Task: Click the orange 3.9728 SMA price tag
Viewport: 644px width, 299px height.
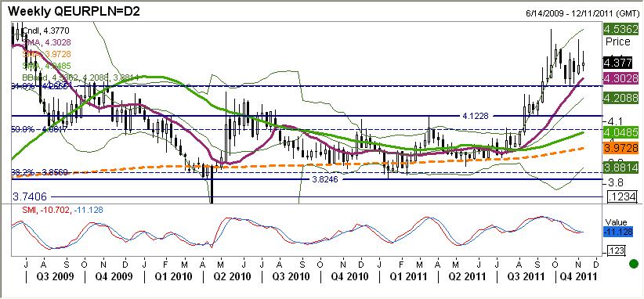Action: 620,148
